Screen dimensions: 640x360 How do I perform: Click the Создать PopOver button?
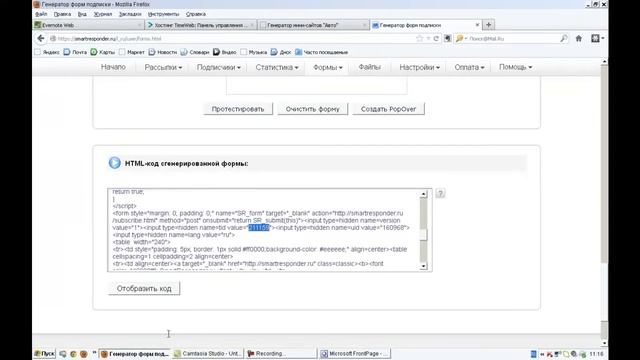(388, 109)
